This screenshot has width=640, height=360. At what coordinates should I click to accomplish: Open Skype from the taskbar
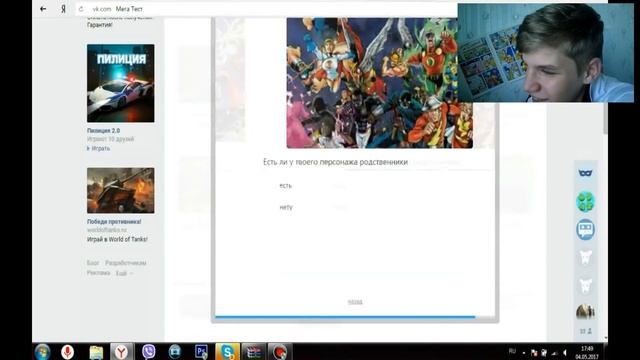[227, 351]
